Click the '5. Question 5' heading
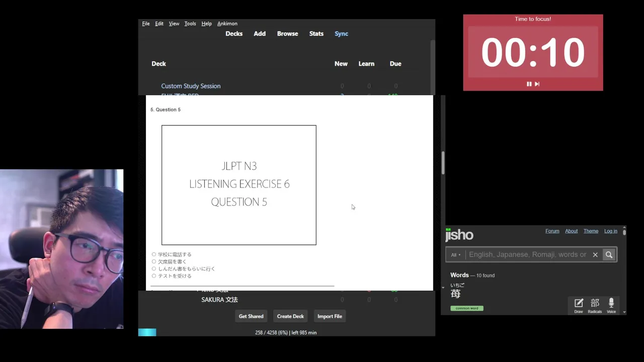 click(166, 110)
